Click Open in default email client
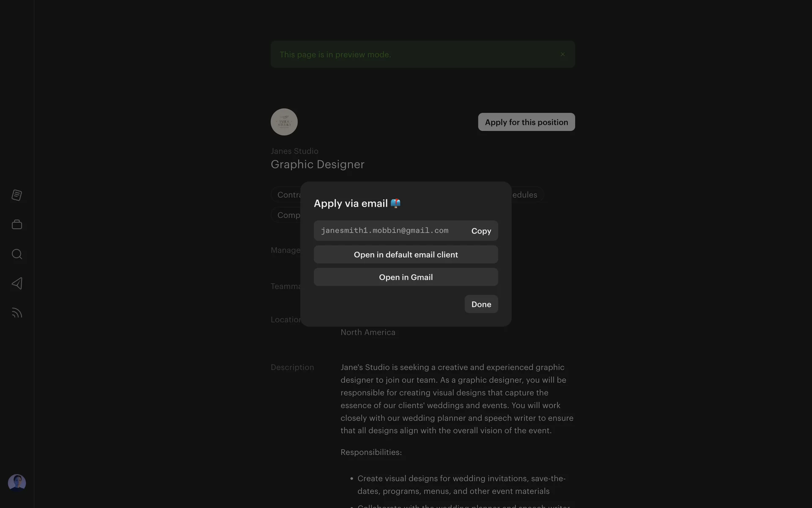This screenshot has height=508, width=812. pyautogui.click(x=406, y=254)
